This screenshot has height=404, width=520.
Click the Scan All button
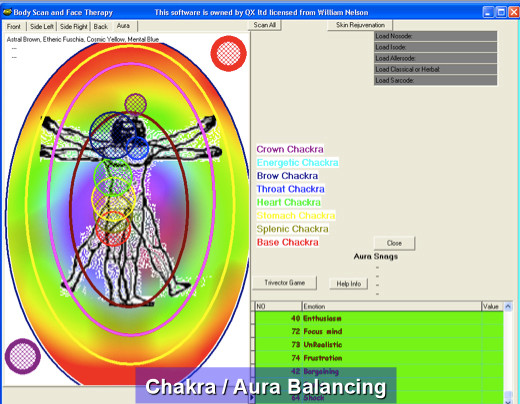tap(265, 25)
